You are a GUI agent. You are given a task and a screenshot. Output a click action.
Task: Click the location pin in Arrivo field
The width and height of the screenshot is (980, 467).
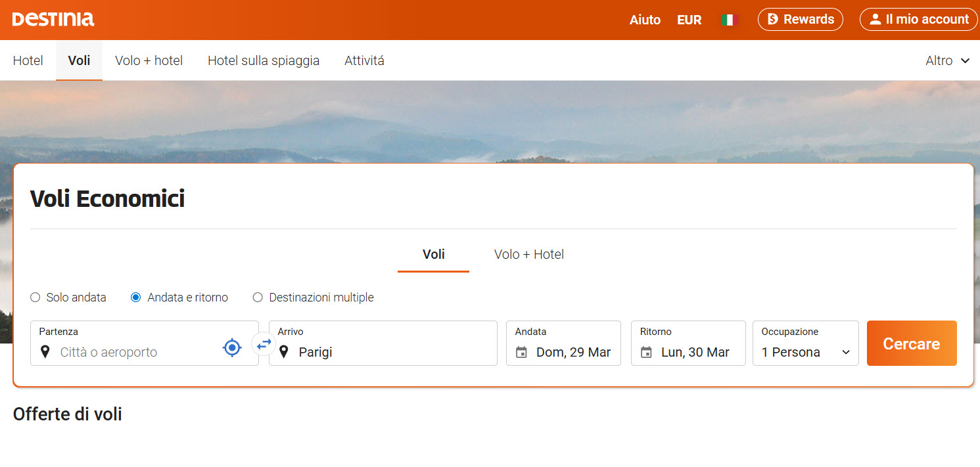point(284,352)
